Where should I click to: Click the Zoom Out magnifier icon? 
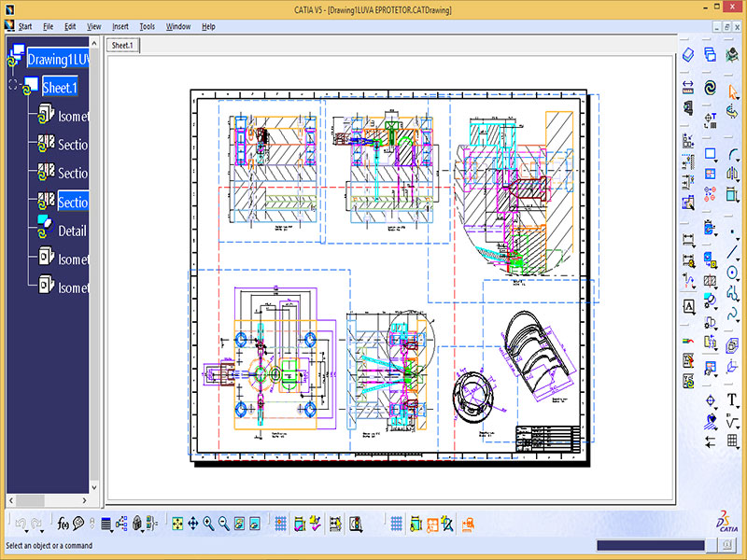224,524
